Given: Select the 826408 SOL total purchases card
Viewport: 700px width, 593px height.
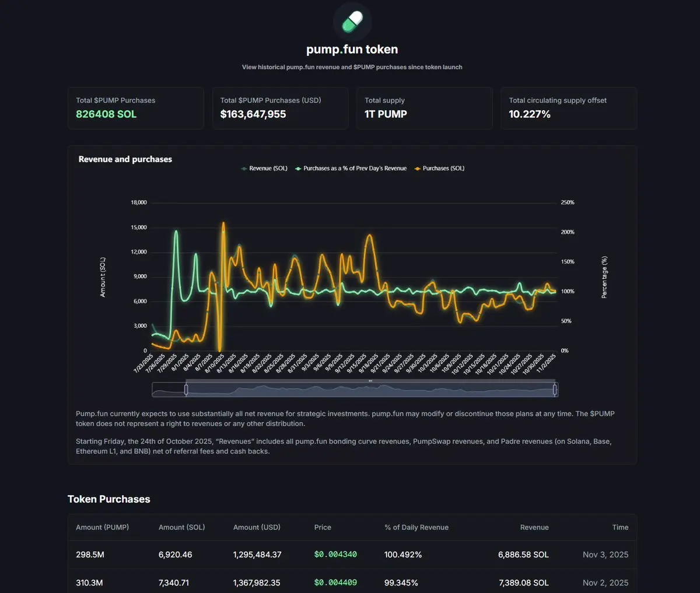Looking at the screenshot, I should click(x=135, y=108).
